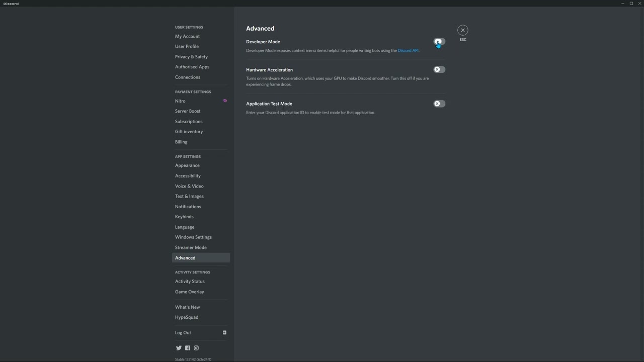
Task: Toggle the Developer Mode switch
Action: coord(439,42)
